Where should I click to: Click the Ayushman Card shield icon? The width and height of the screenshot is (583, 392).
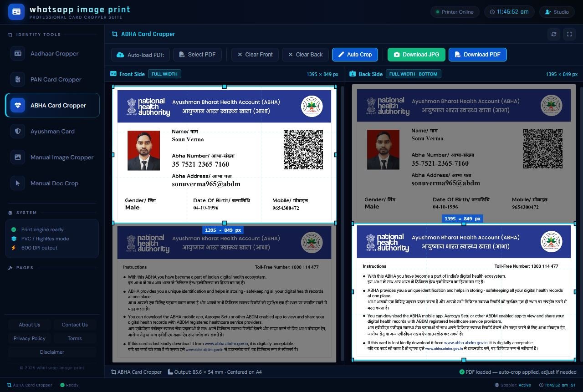click(x=18, y=132)
